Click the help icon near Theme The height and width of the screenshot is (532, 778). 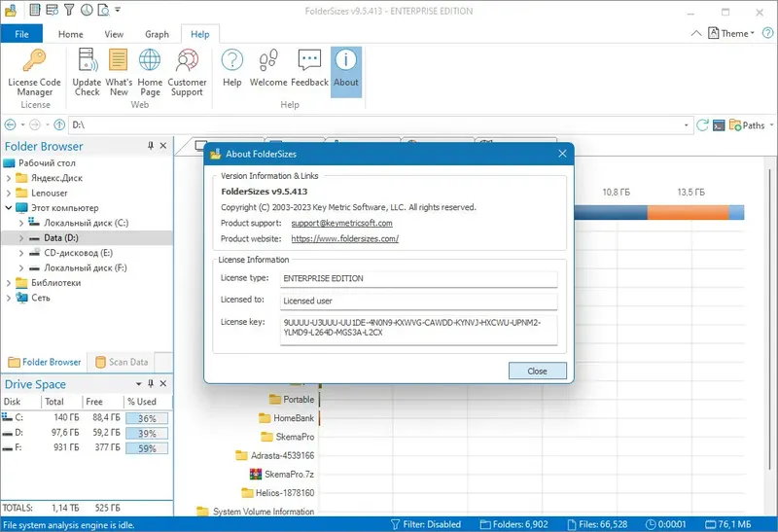pyautogui.click(x=767, y=33)
